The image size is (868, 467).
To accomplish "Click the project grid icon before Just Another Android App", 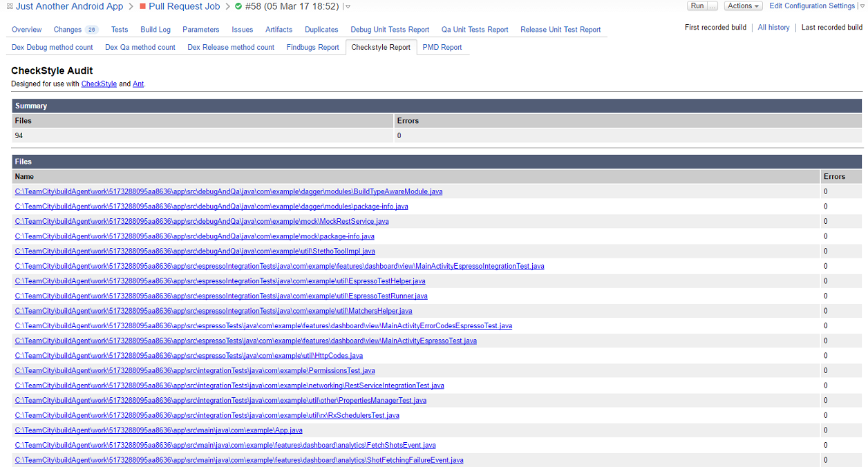I will [9, 6].
